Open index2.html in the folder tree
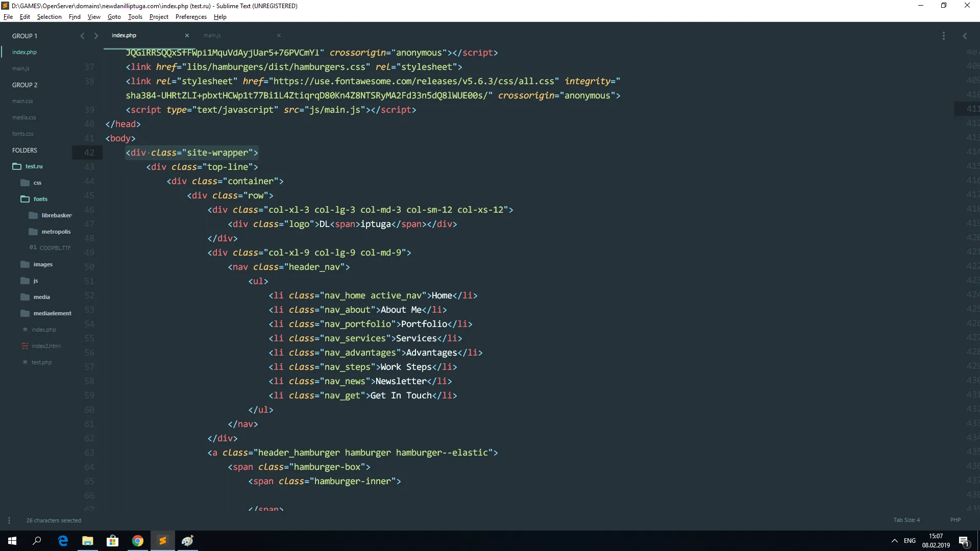The image size is (980, 551). (x=46, y=346)
